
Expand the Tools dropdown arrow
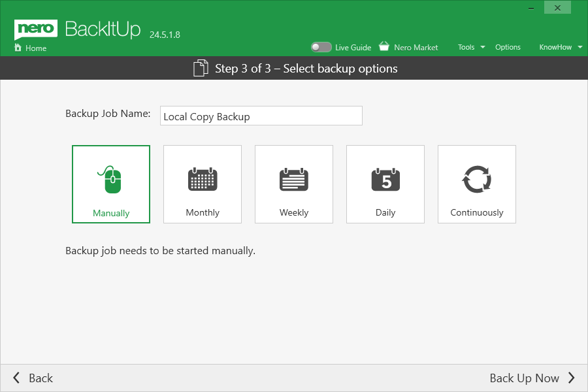(483, 47)
